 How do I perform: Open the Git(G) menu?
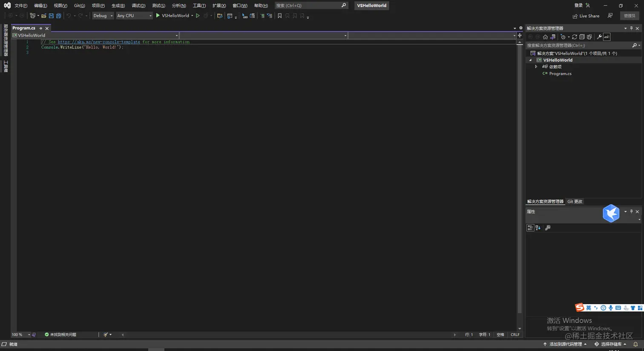point(80,6)
